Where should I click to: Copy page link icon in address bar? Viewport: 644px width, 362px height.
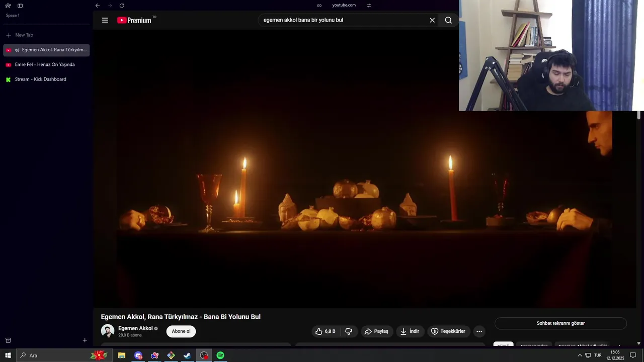[x=319, y=6]
